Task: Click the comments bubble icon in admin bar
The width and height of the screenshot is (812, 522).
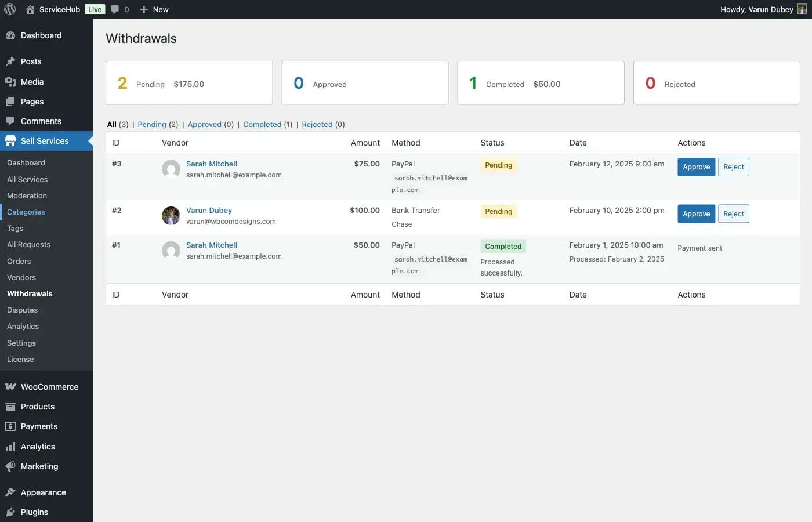Action: [x=115, y=9]
